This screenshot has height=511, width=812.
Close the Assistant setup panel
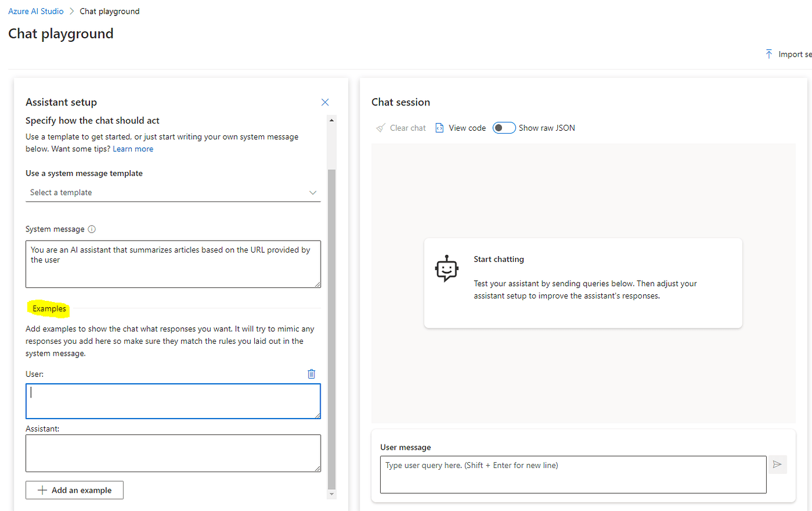[x=325, y=102]
